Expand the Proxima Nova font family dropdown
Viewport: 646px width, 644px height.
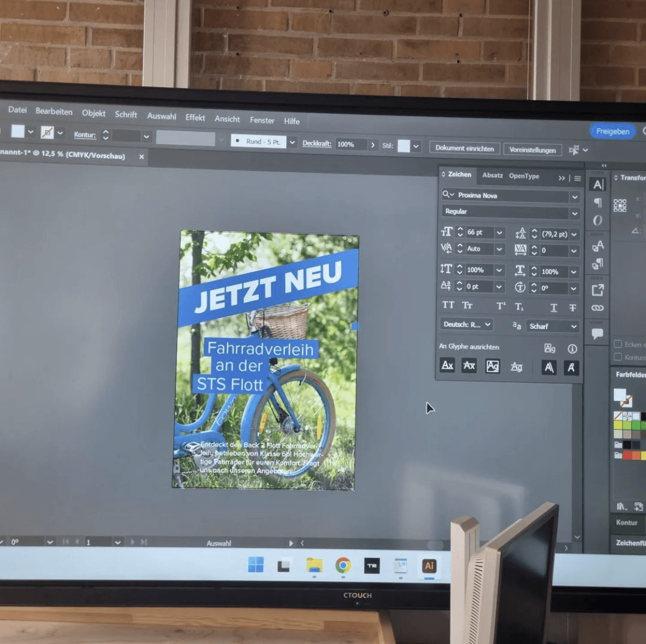[575, 197]
